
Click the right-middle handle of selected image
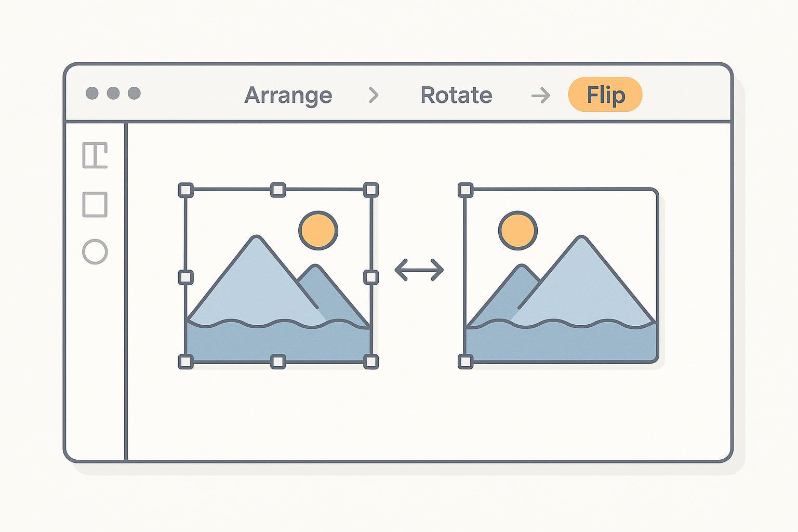370,277
